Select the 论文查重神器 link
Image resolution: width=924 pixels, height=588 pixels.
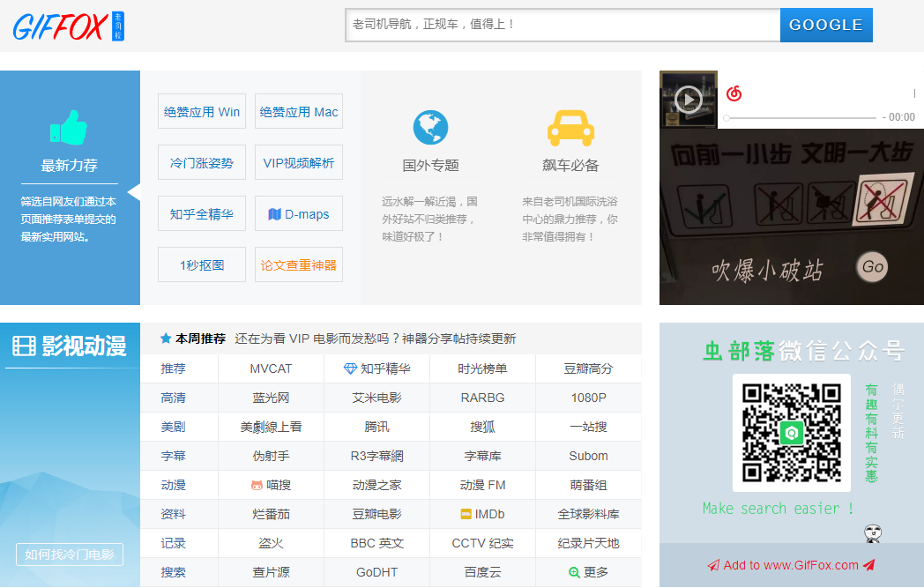tap(299, 264)
